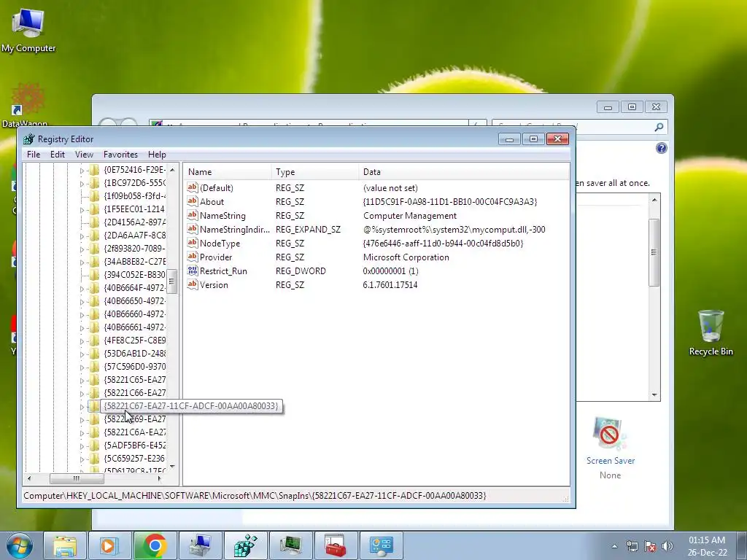747x560 pixels.
Task: Click the Action Center flag tray icon
Action: pyautogui.click(x=650, y=546)
